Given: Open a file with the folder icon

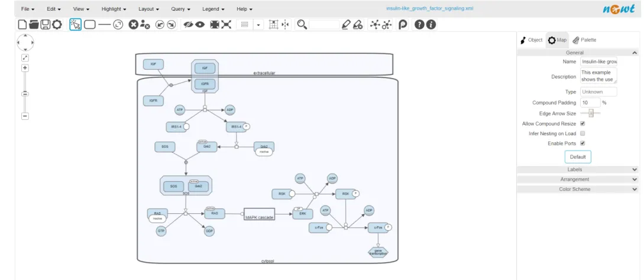Looking at the screenshot, I should pos(34,25).
